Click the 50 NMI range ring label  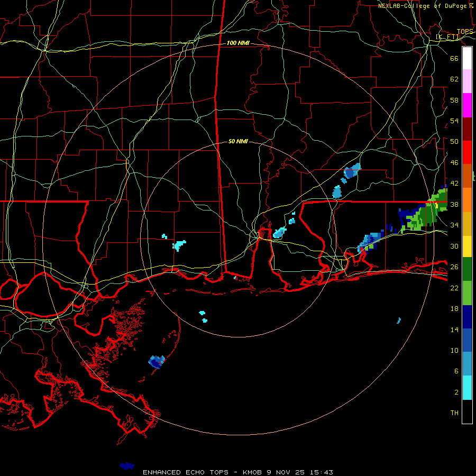coord(238,141)
